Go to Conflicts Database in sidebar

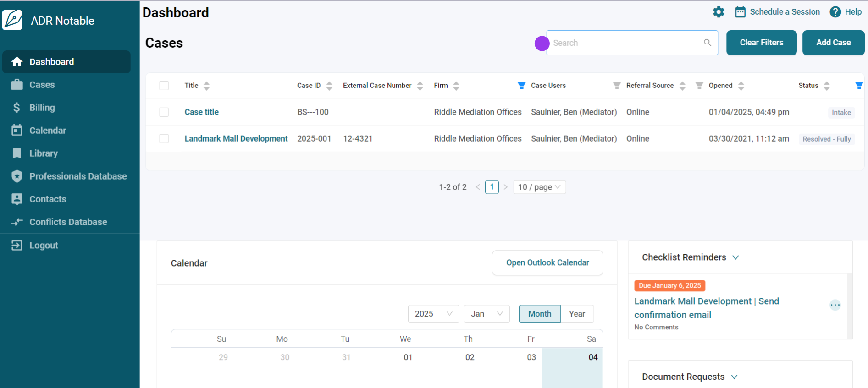point(68,222)
